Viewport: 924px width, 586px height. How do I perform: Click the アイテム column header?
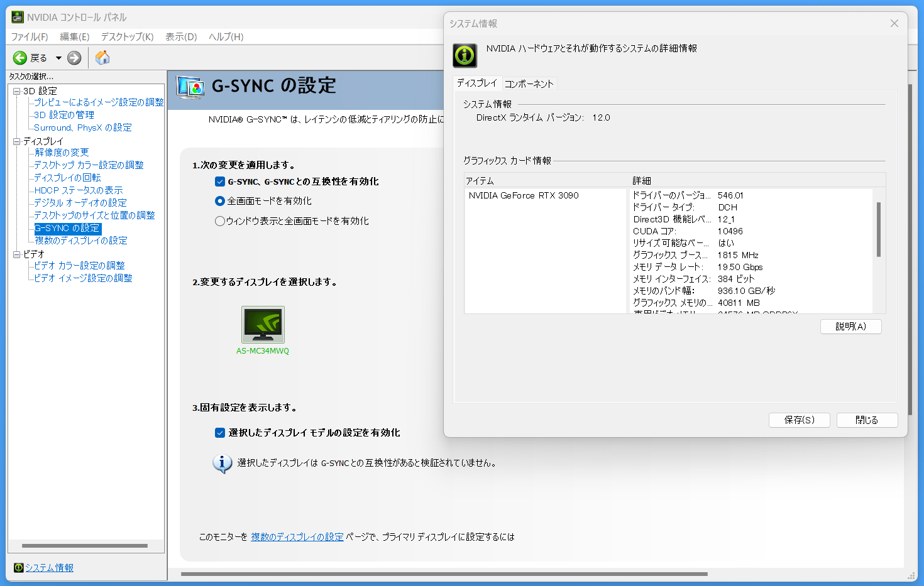pyautogui.click(x=545, y=181)
